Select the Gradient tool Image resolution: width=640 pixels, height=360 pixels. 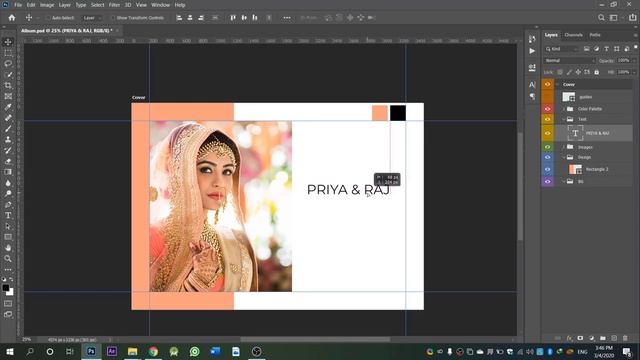point(8,172)
